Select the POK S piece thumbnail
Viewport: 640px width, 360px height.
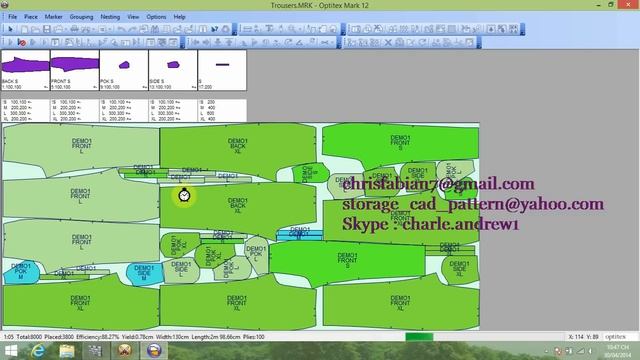124,70
